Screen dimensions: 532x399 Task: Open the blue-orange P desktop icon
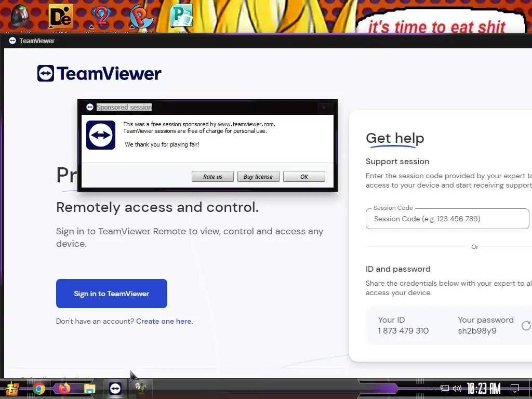pos(141,16)
